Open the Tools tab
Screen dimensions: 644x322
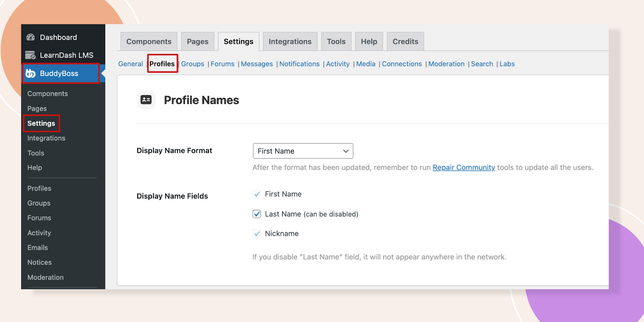coord(336,41)
